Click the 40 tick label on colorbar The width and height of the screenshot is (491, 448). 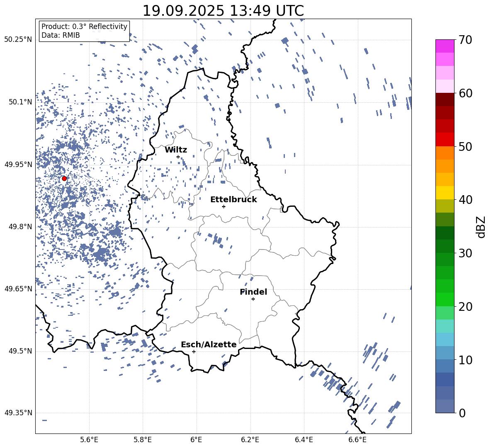(x=465, y=200)
